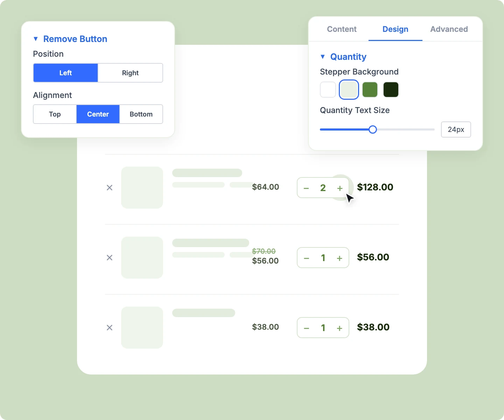The height and width of the screenshot is (420, 504).
Task: Choose Bottom alignment
Action: pyautogui.click(x=141, y=114)
